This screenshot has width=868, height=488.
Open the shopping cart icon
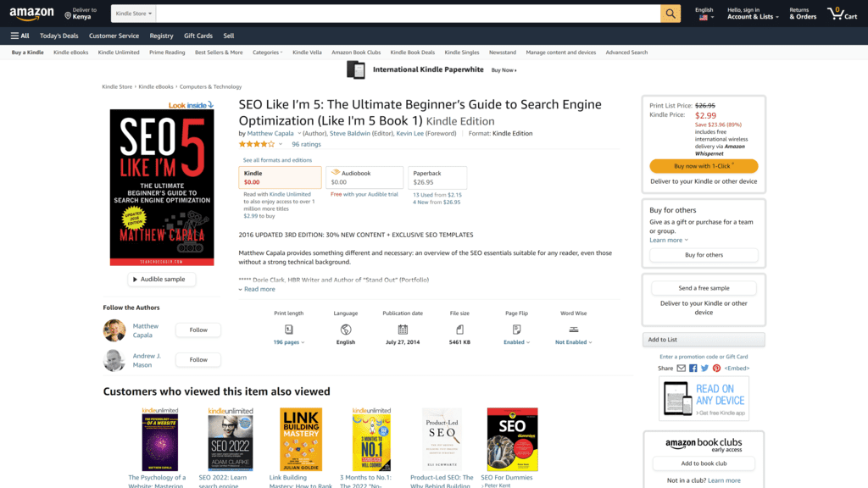(835, 14)
